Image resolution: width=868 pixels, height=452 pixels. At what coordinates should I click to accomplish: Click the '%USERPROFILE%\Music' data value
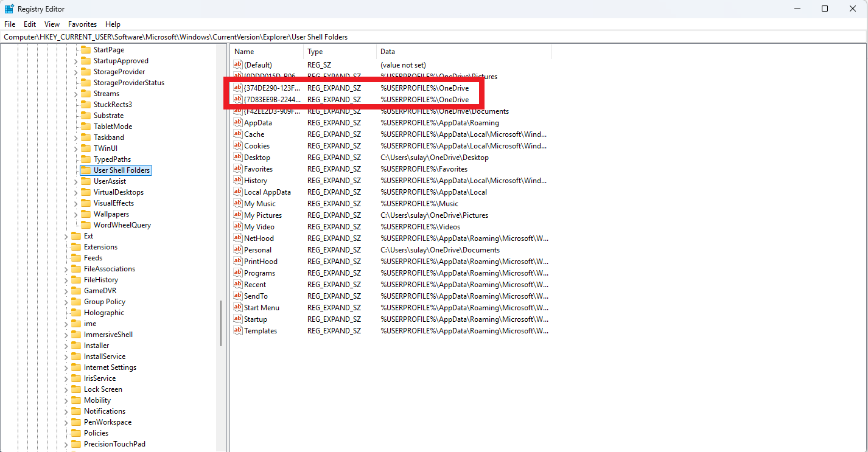419,204
